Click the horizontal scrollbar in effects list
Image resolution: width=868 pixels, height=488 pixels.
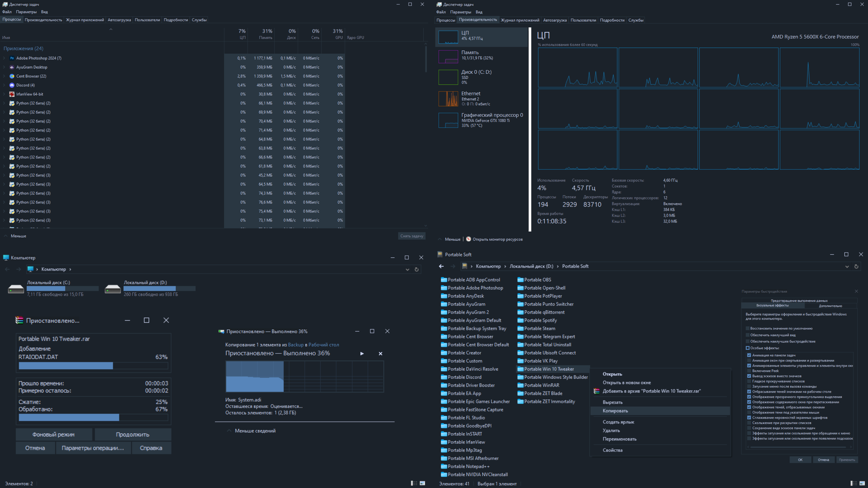click(x=798, y=447)
